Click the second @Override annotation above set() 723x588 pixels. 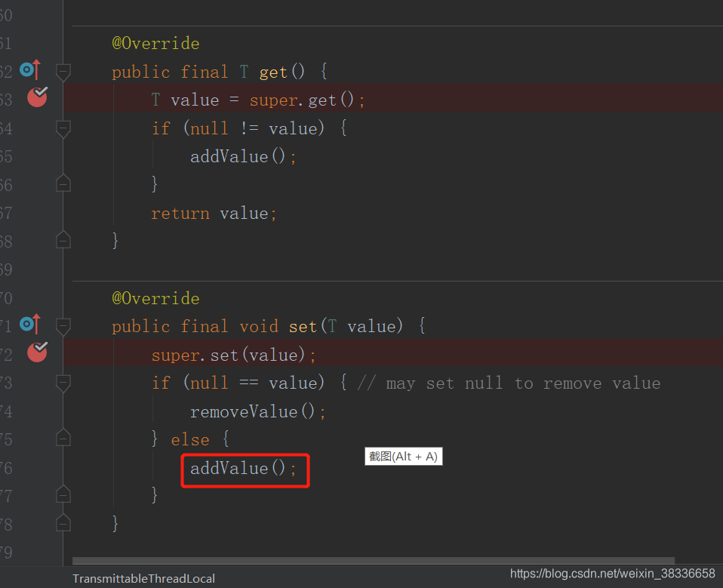coord(156,298)
